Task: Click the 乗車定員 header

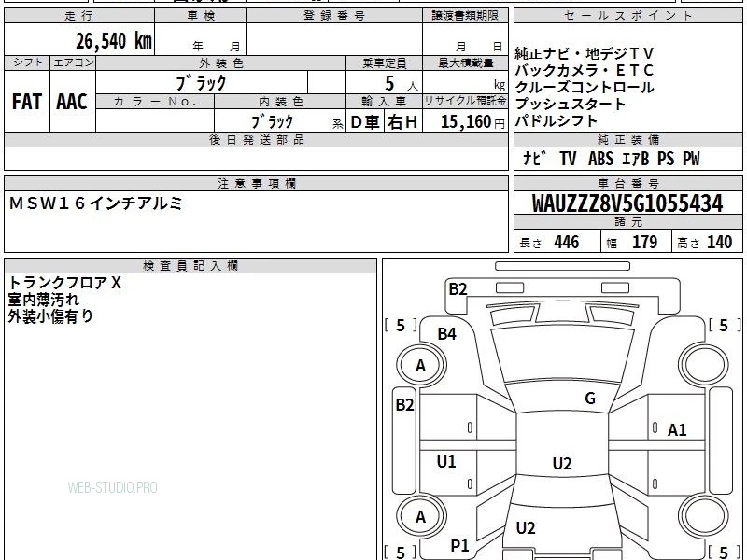Action: (384, 63)
